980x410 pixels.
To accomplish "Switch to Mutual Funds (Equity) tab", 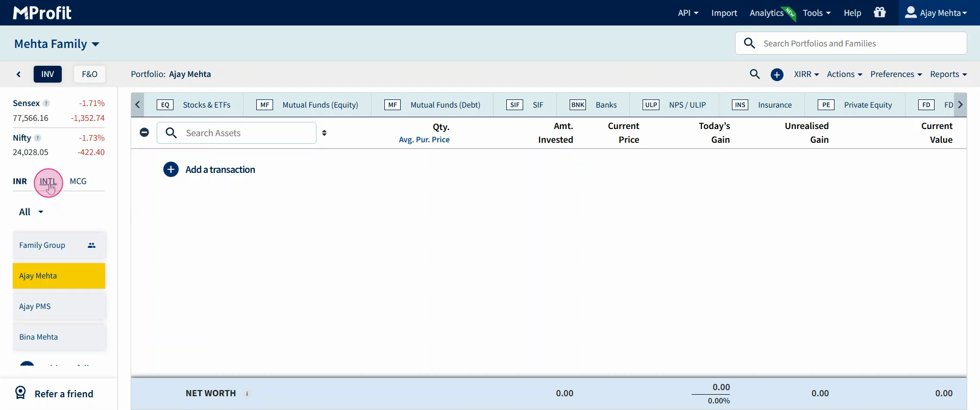I will point(307,105).
